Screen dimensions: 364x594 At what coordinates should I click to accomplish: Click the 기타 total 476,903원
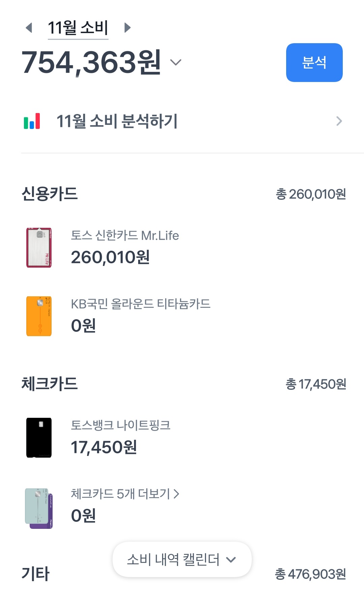(x=310, y=574)
